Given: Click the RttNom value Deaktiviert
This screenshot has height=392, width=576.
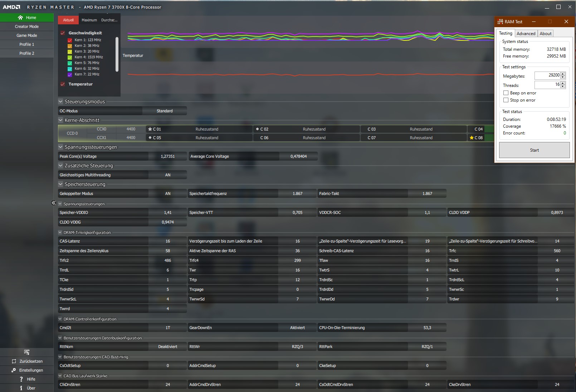Looking at the screenshot, I should point(168,347).
